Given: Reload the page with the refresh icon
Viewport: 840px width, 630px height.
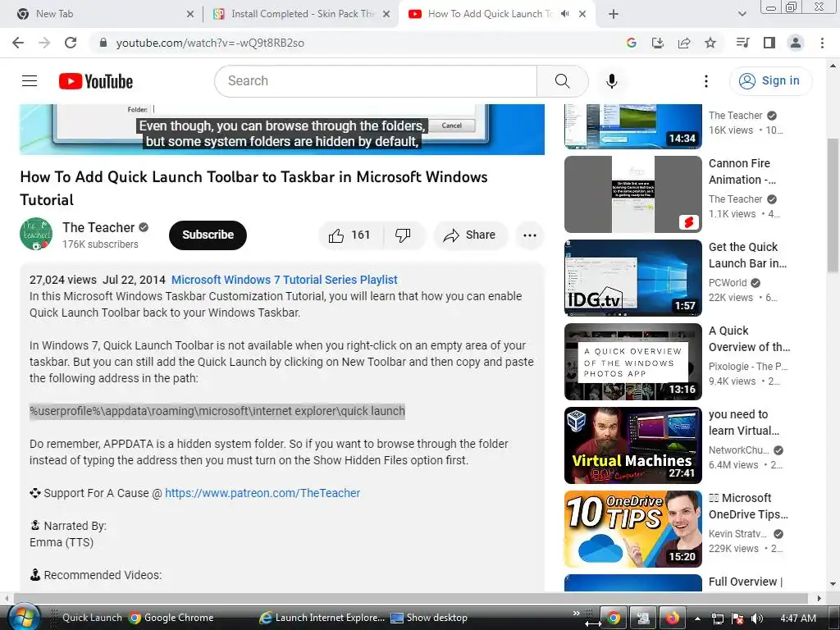Looking at the screenshot, I should tap(71, 43).
